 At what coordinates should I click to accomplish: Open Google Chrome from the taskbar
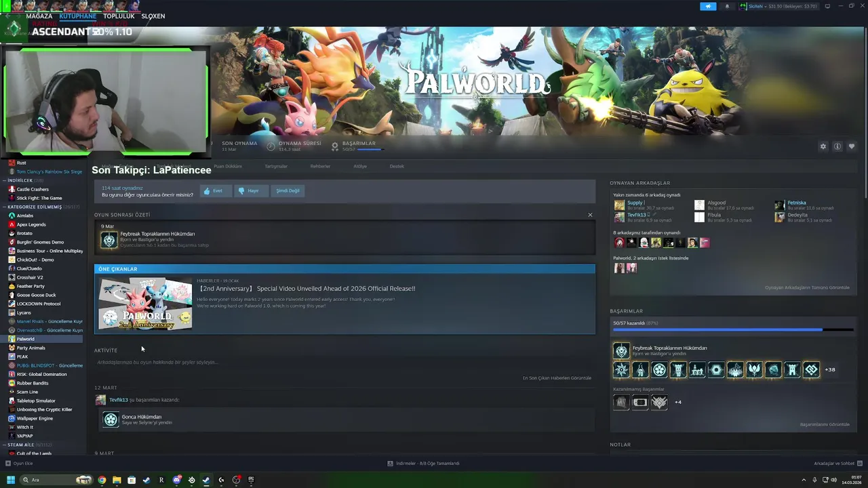point(102,480)
